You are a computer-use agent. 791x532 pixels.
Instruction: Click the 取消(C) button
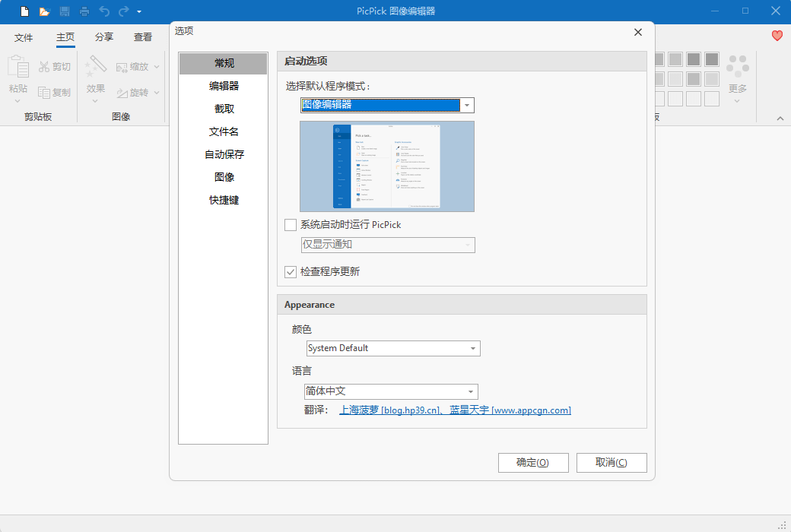click(x=612, y=462)
